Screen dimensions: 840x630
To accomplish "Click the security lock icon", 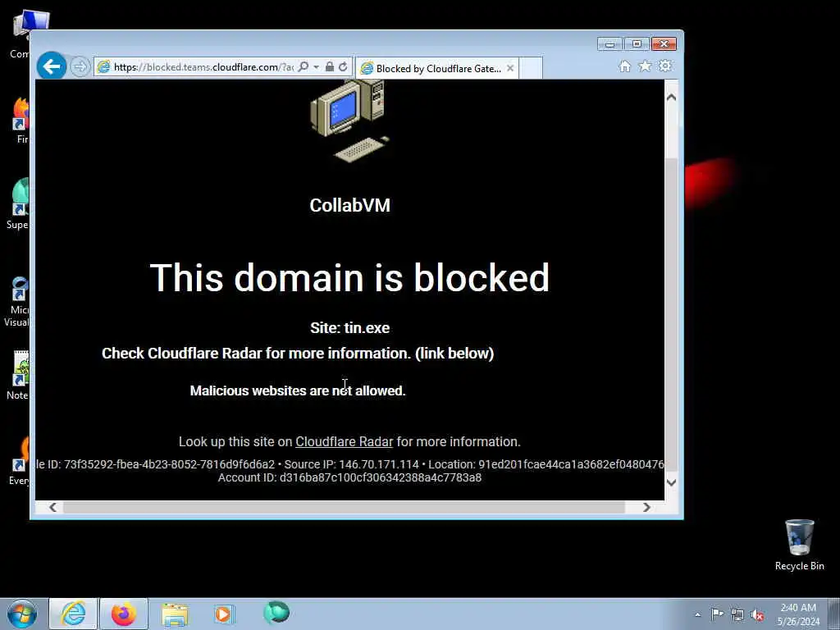I will click(330, 67).
